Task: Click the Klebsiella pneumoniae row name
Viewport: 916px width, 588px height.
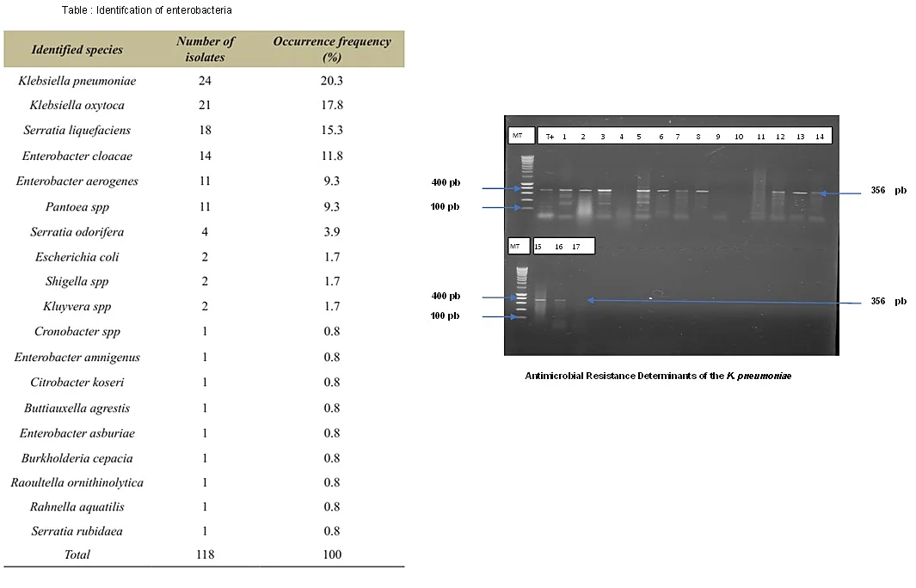Action: point(77,81)
